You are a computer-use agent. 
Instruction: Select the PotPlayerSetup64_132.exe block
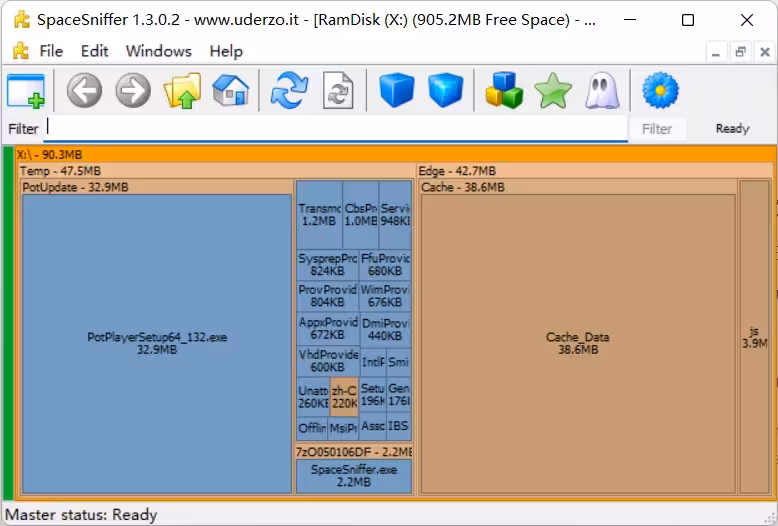click(x=157, y=343)
